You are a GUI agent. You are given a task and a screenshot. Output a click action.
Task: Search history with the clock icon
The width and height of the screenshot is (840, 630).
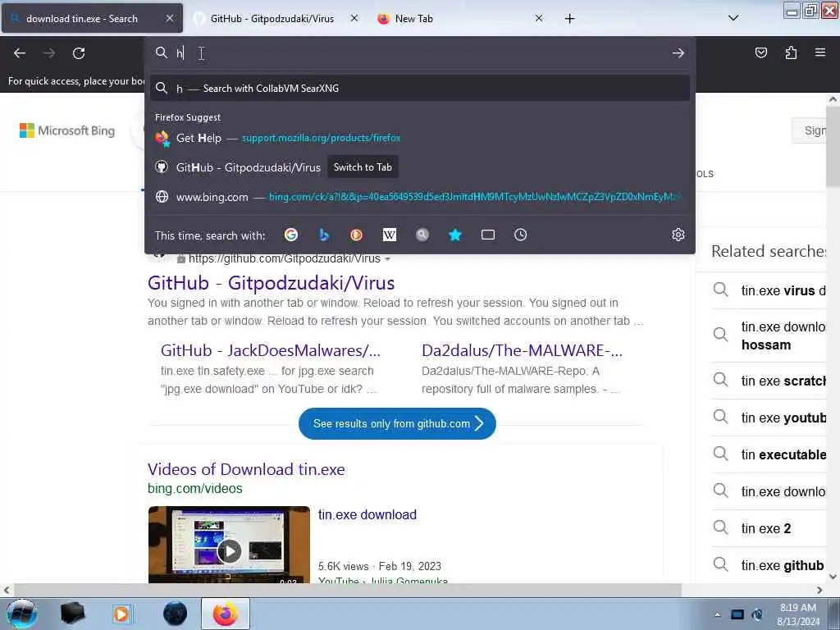520,235
